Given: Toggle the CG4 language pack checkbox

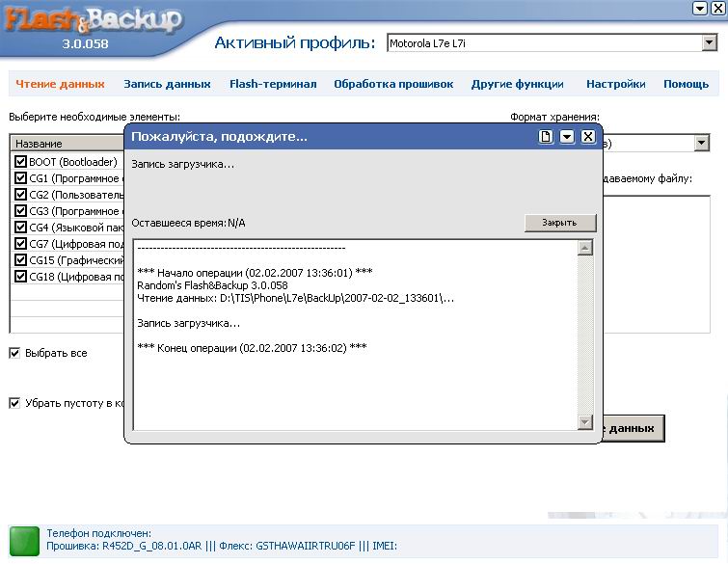Looking at the screenshot, I should (20, 227).
